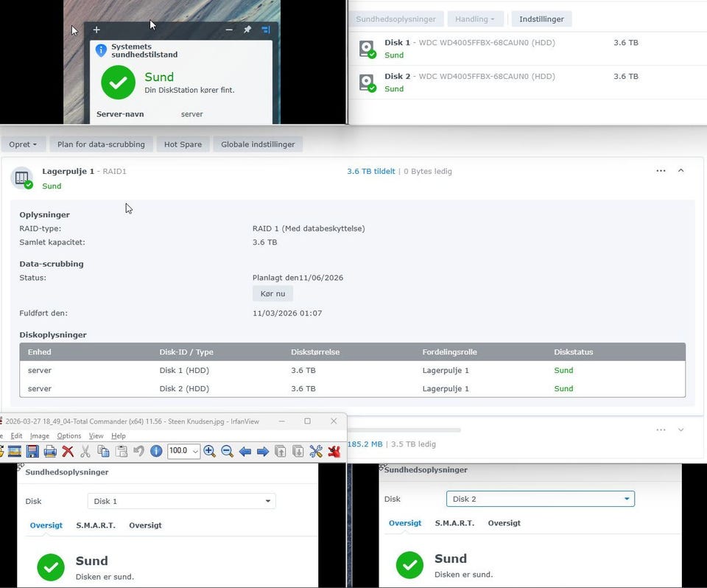Click the blue Information icon in IrfanView
The width and height of the screenshot is (707, 588).
pos(156,451)
